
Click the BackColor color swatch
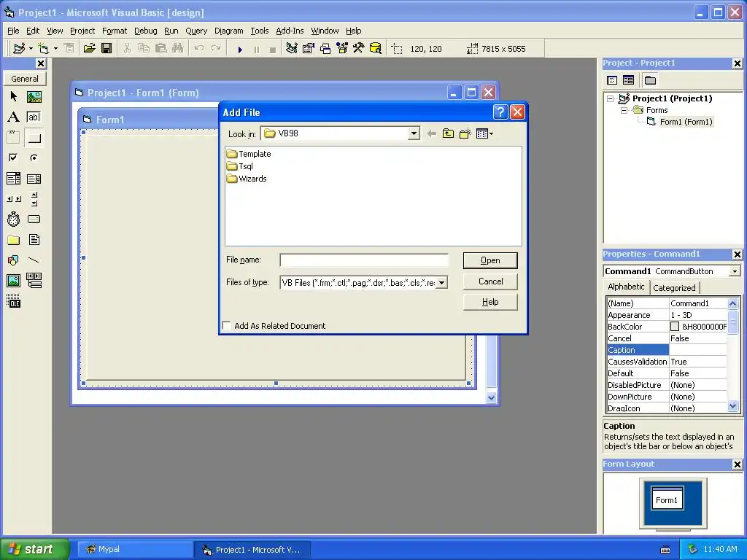[675, 327]
